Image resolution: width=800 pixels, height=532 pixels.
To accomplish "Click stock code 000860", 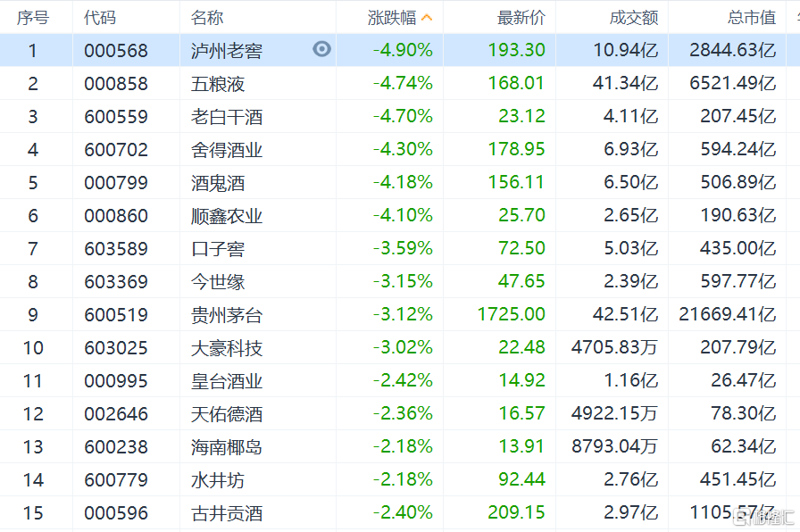I will [x=116, y=216].
